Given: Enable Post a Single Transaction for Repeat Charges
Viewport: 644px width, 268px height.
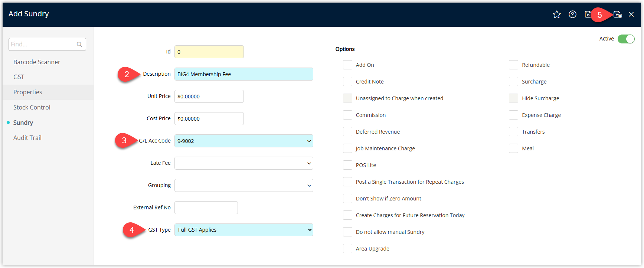Looking at the screenshot, I should coord(347,182).
